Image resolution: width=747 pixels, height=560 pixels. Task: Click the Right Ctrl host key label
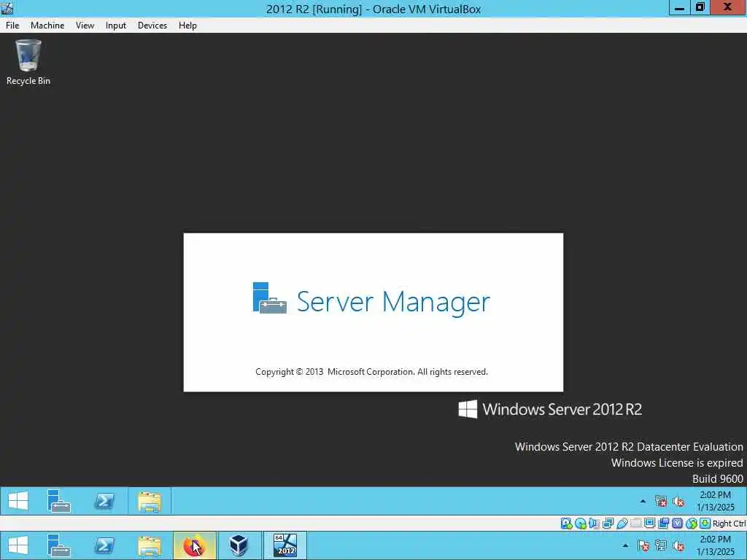point(729,524)
